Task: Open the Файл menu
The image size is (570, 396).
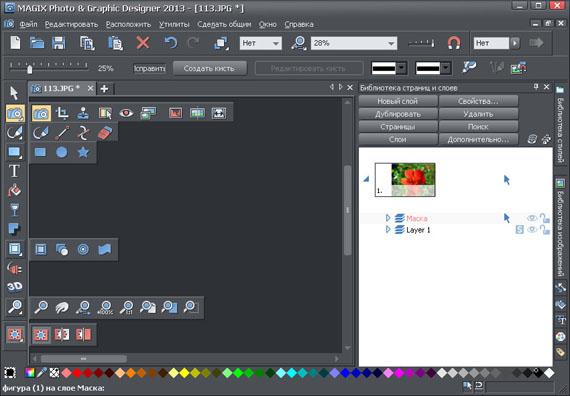Action: (28, 24)
